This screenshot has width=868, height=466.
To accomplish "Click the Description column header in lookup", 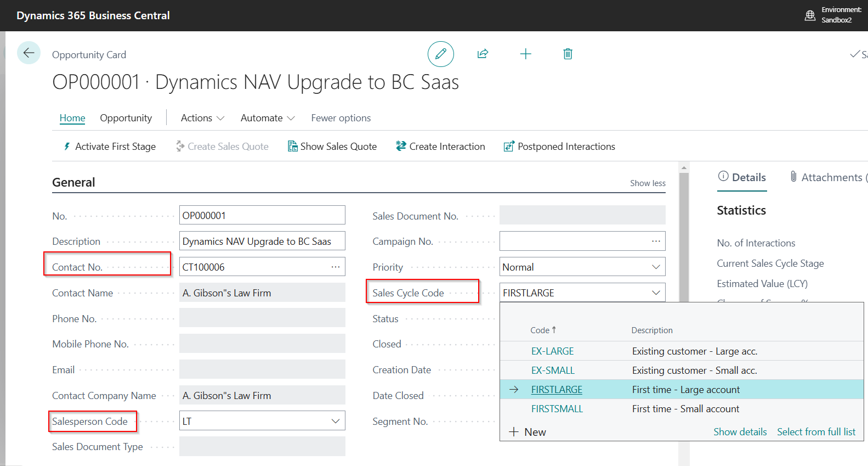I will pos(652,330).
